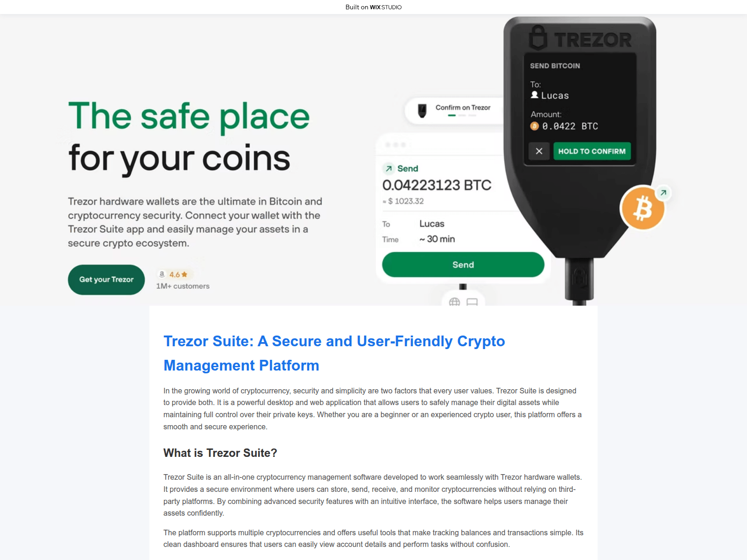Click the Lucas recipient in the To row

pyautogui.click(x=432, y=224)
